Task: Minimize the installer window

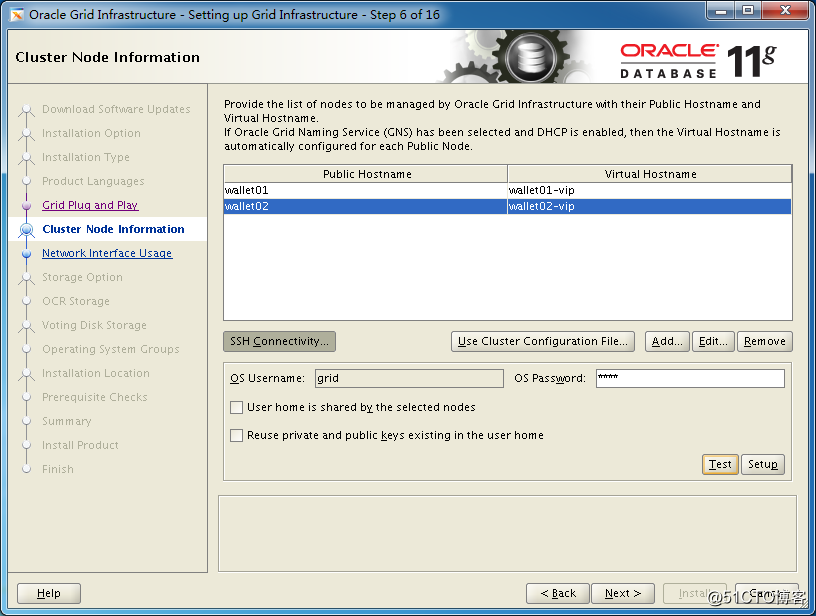Action: click(x=721, y=10)
